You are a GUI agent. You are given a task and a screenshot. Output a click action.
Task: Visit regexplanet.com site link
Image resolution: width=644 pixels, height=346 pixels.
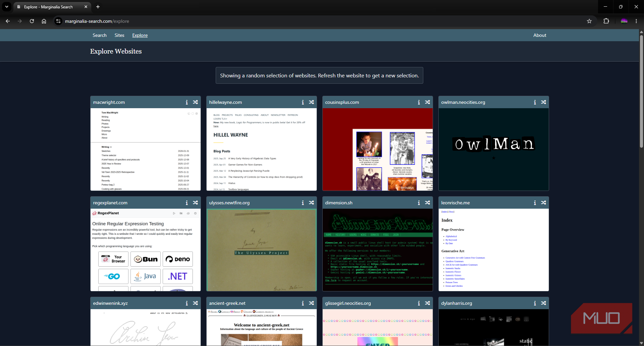[x=110, y=203]
